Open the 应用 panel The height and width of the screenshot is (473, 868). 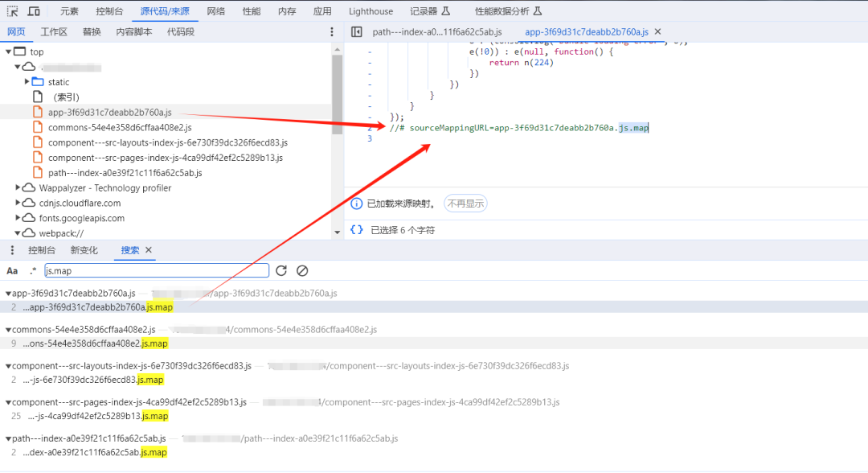tap(322, 11)
